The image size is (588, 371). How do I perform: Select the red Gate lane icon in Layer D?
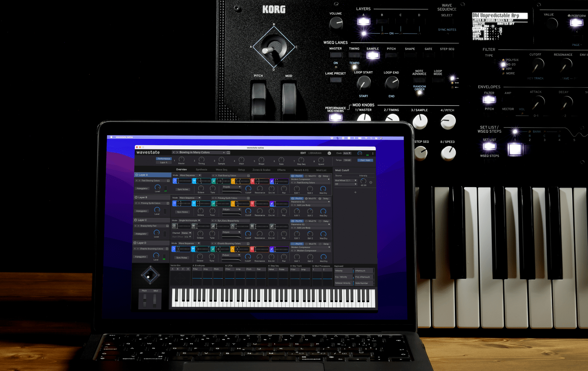252,249
